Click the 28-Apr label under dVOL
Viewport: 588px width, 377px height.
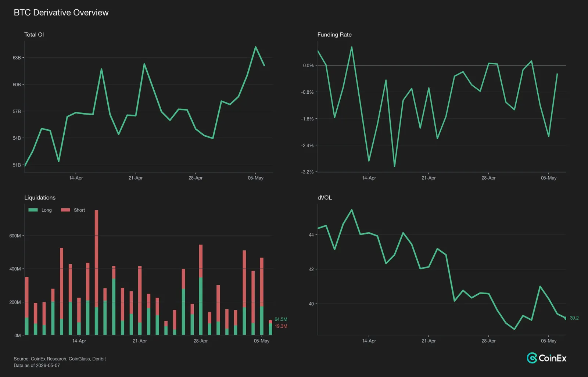pos(489,341)
